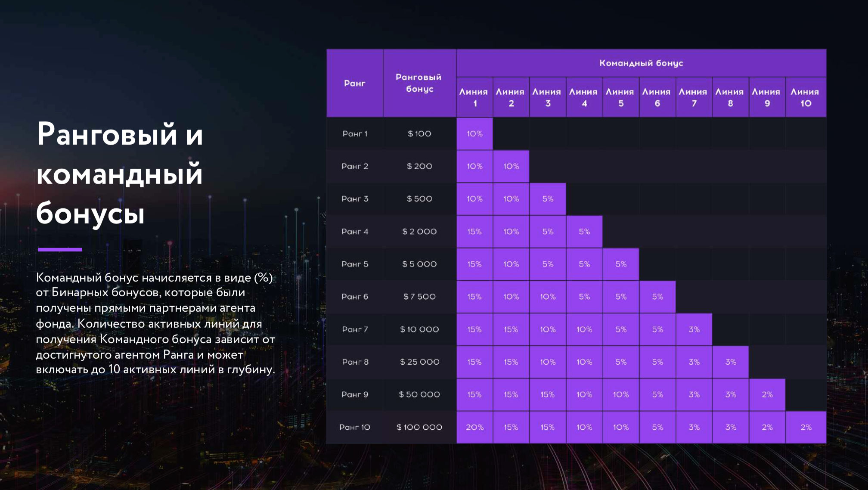Click the slide title "Ранговый и командный бонусы"
Viewport: 868px width, 490px height.
120,173
